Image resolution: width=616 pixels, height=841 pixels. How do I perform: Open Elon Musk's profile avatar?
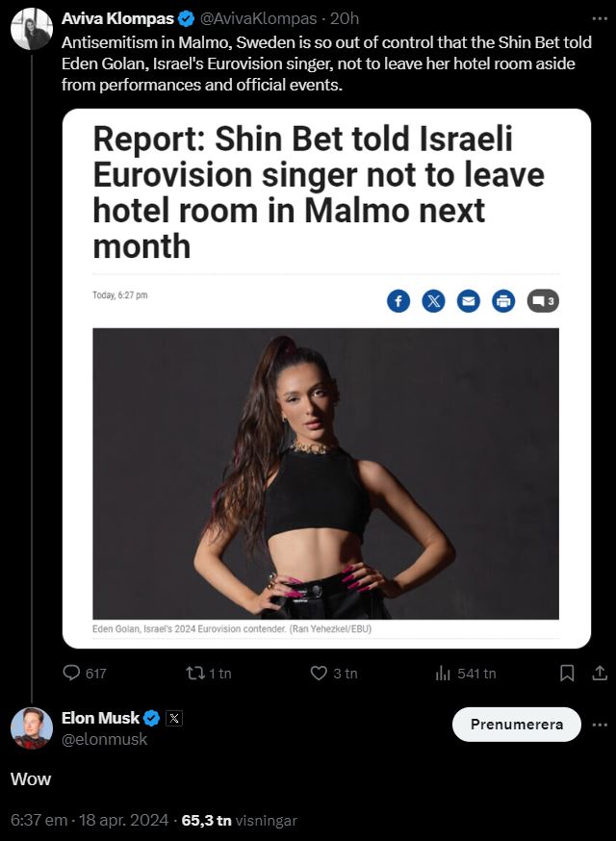coord(32,728)
